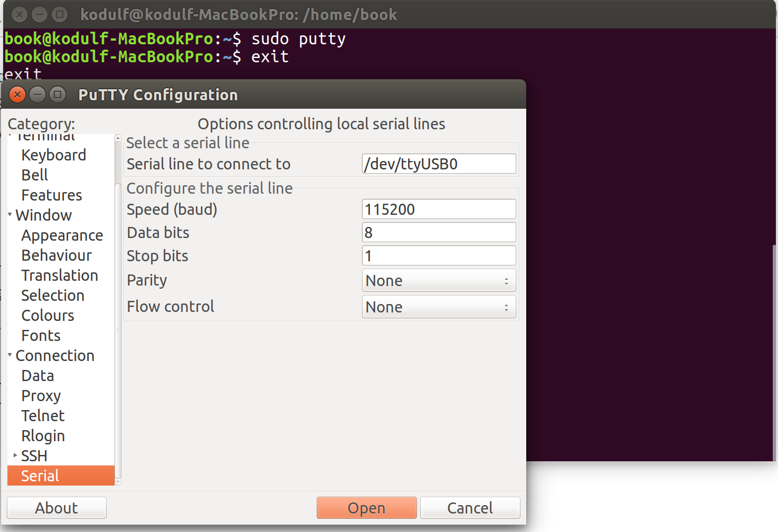The width and height of the screenshot is (778, 532).
Task: Open the Behaviour settings
Action: [56, 255]
